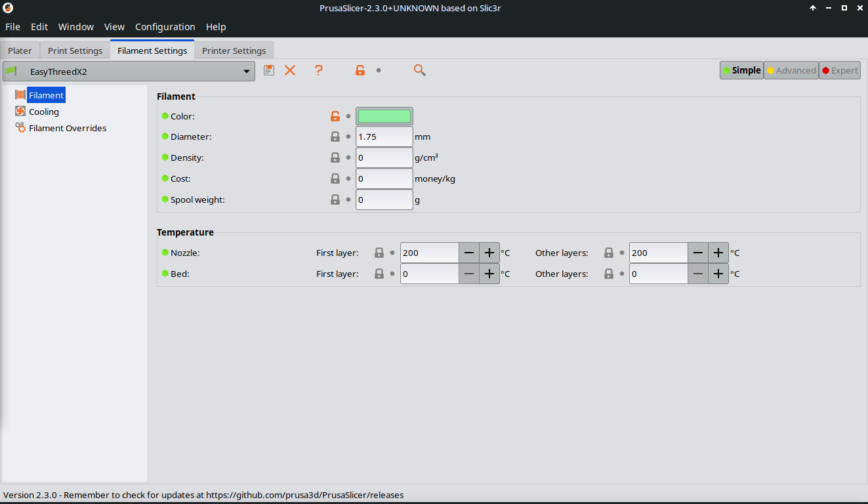The height and width of the screenshot is (504, 868).
Task: Click the lock icon beside Diameter field
Action: [335, 137]
